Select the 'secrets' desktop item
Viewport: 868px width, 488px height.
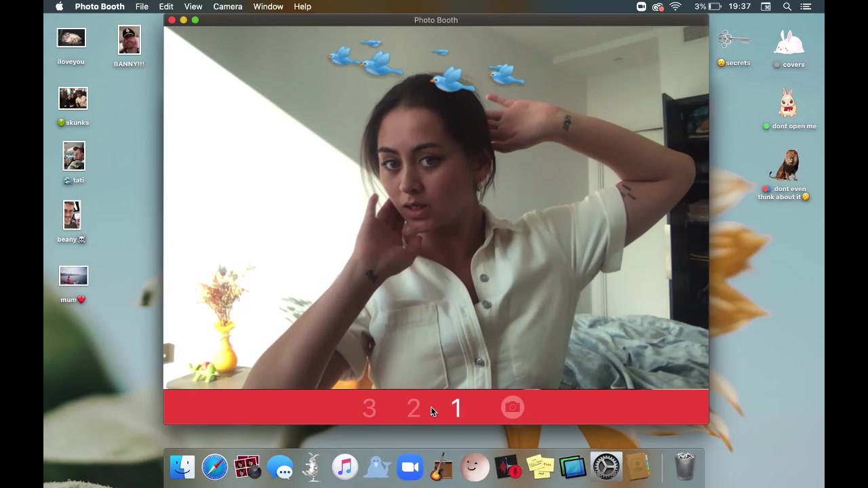pos(733,42)
